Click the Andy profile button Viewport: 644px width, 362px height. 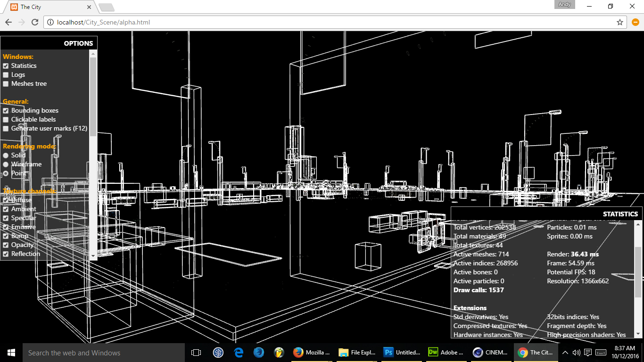(x=564, y=4)
